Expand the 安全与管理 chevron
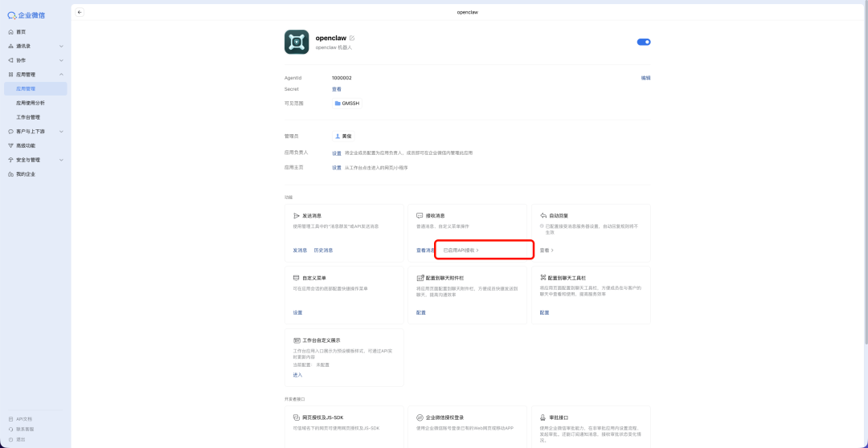The image size is (868, 448). pyautogui.click(x=61, y=160)
